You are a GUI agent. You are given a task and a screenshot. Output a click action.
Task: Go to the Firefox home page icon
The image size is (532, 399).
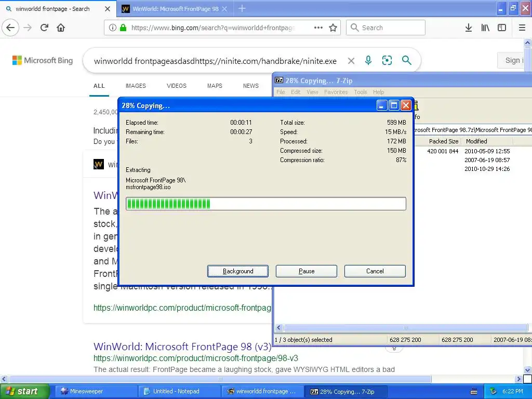coord(61,28)
